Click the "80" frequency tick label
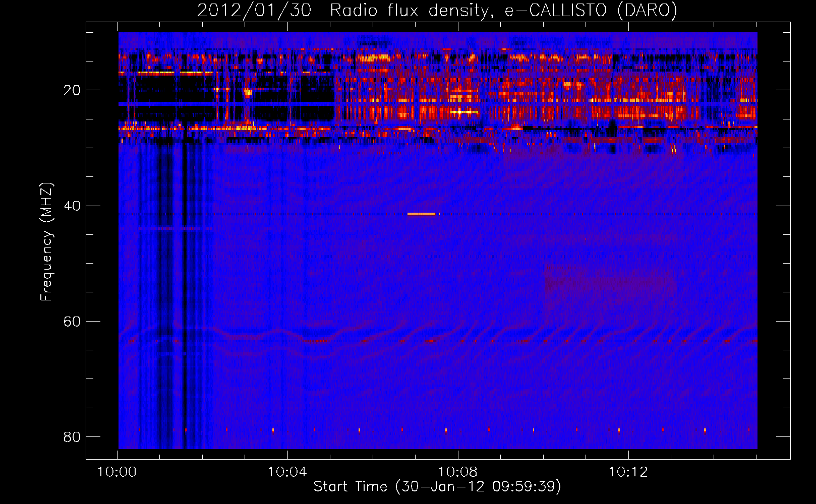This screenshot has width=816, height=504. tap(72, 436)
